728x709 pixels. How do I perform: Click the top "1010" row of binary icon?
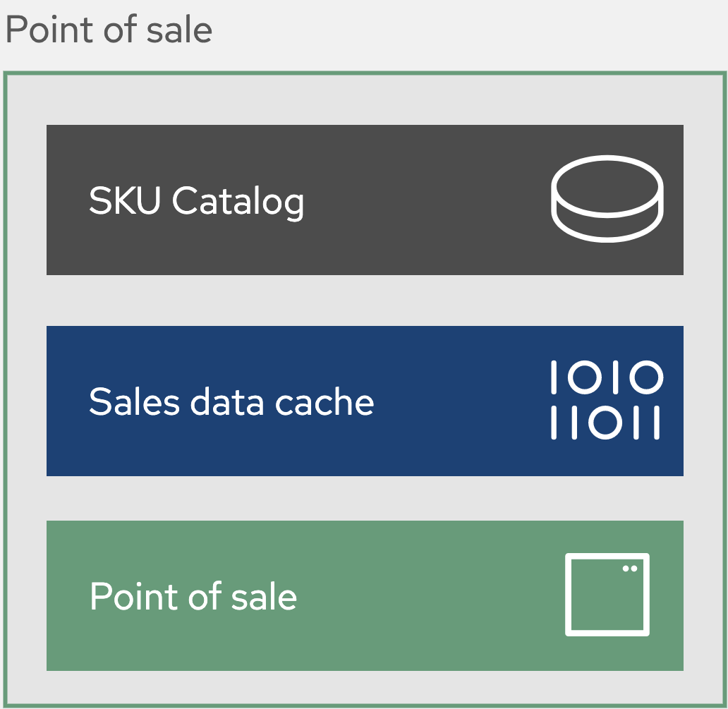tap(606, 377)
